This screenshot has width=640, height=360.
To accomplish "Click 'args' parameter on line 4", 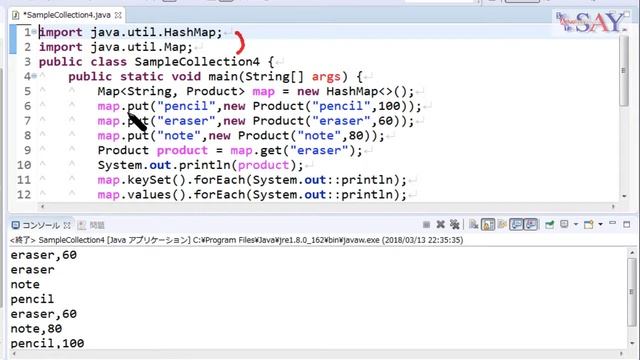I will pyautogui.click(x=326, y=76).
